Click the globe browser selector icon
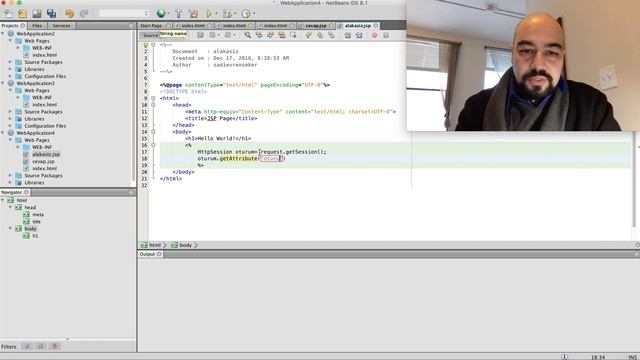This screenshot has width=640, height=360. [161, 13]
